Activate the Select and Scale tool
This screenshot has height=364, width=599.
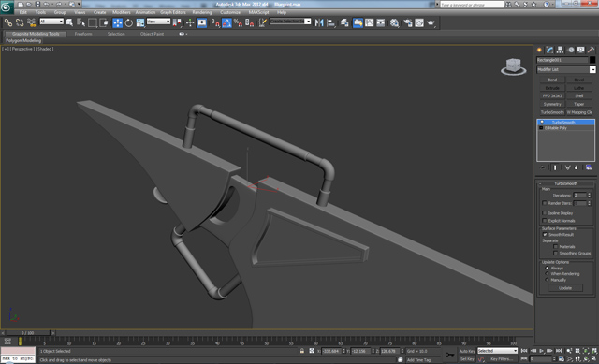coord(140,22)
